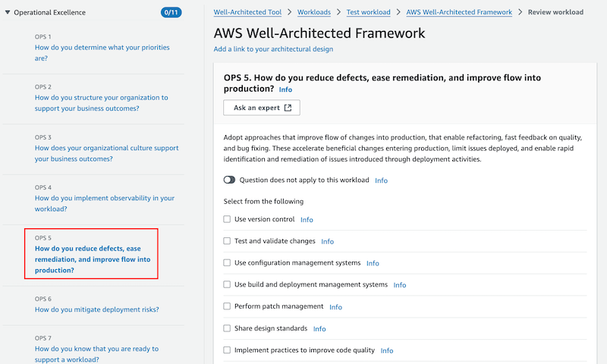Click Add a link to your architectural design
The height and width of the screenshot is (364, 607).
pyautogui.click(x=273, y=49)
